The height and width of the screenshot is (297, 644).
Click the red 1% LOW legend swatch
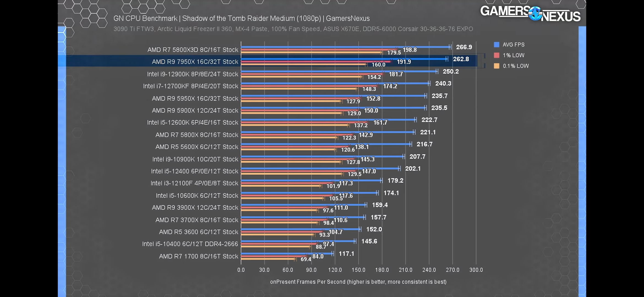coord(496,55)
